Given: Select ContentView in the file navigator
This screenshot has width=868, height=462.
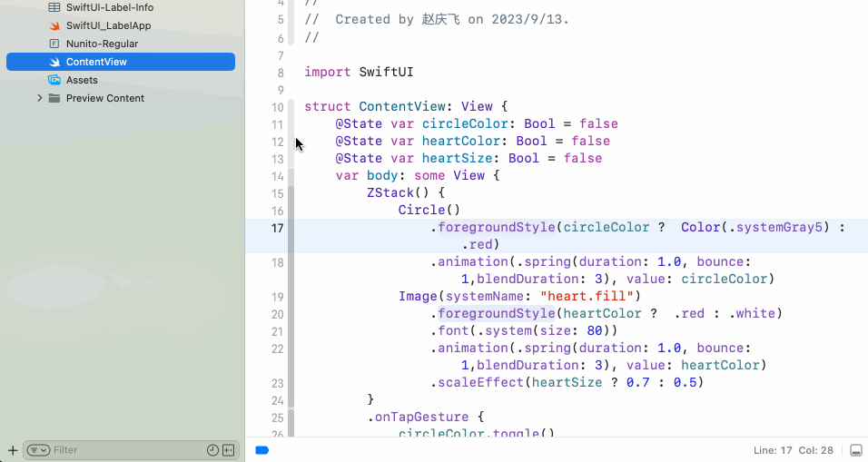Looking at the screenshot, I should click(x=96, y=62).
